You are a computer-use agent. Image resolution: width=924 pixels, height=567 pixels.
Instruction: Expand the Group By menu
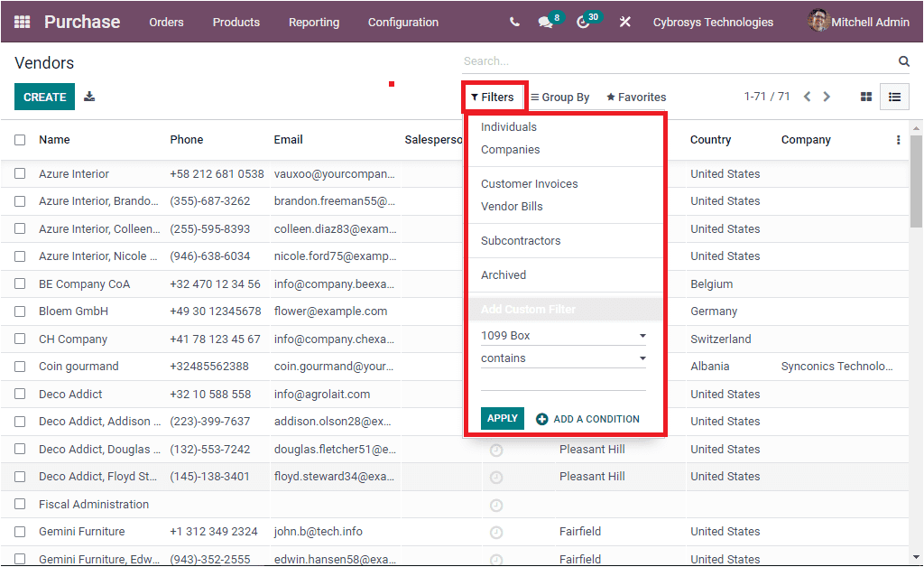click(559, 97)
